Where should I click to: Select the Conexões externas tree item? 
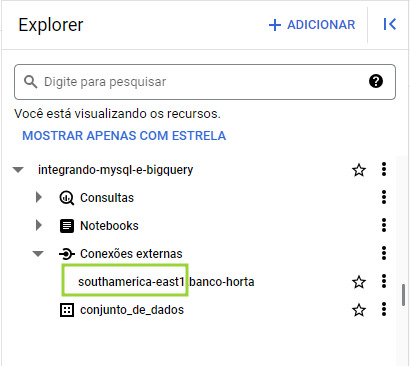131,254
